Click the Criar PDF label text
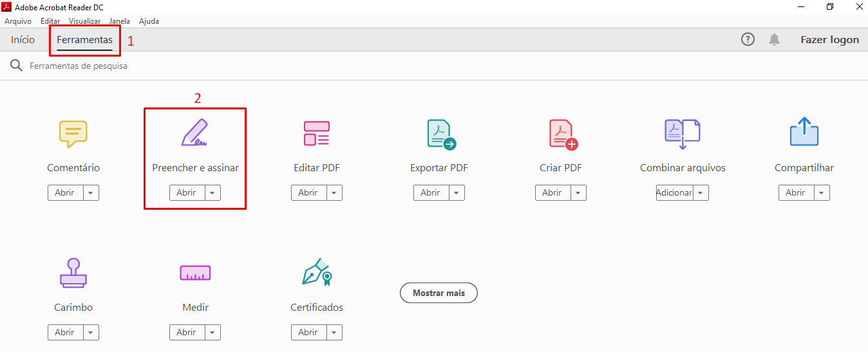The height and width of the screenshot is (352, 868). (x=561, y=168)
